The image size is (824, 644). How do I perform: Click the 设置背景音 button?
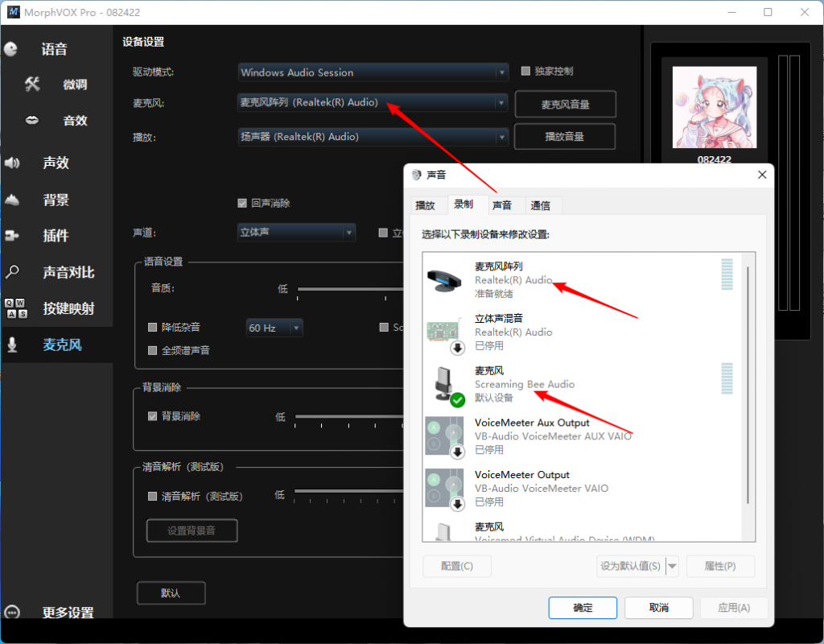coord(192,530)
